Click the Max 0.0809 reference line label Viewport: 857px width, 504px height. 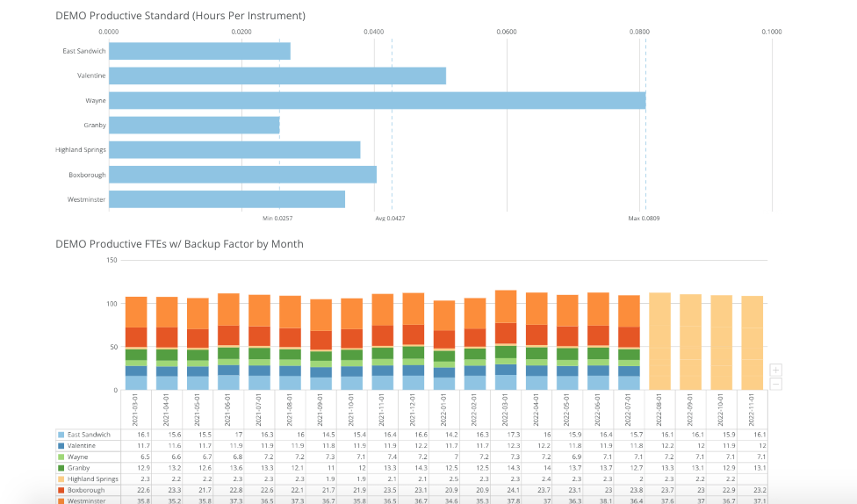[x=644, y=218]
